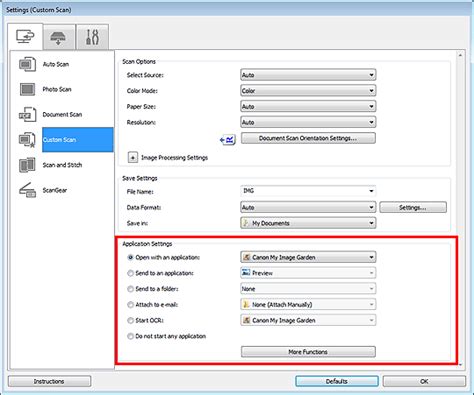The height and width of the screenshot is (395, 474).
Task: Switch to the General Settings tools tab
Action: [92, 38]
